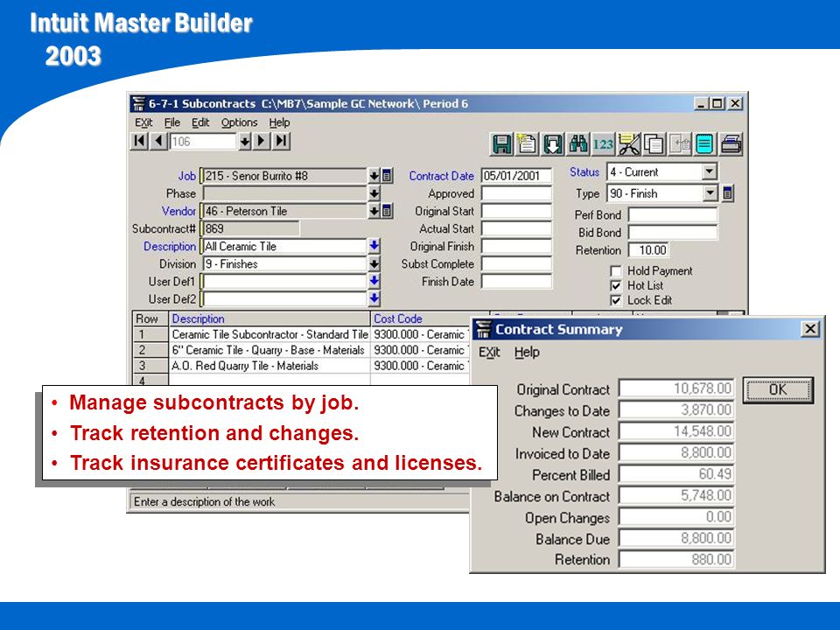Click the Finish Date field
The width and height of the screenshot is (840, 630).
(x=516, y=281)
